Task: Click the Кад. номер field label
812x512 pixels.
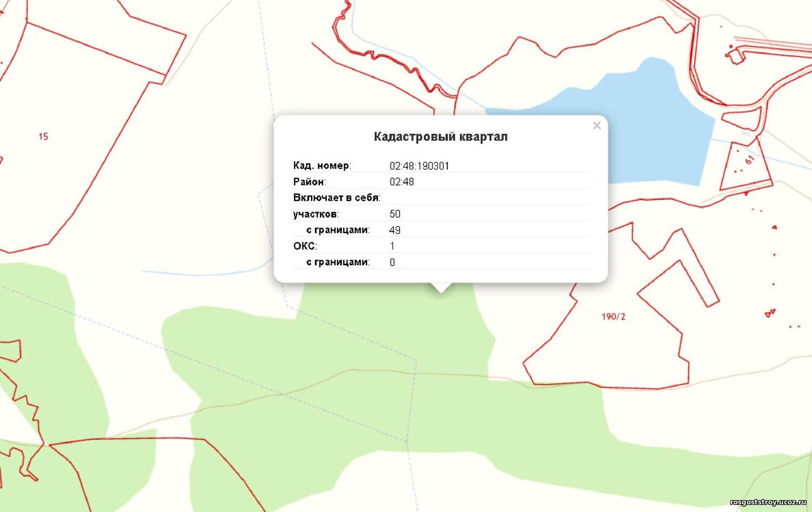Action: (322, 166)
